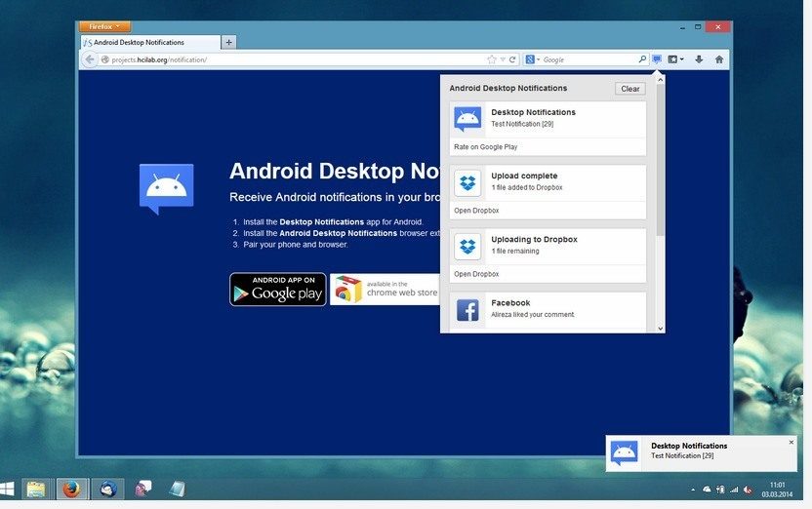Click Open Dropbox under Uploading to Dropbox
812x509 pixels.
(x=476, y=274)
